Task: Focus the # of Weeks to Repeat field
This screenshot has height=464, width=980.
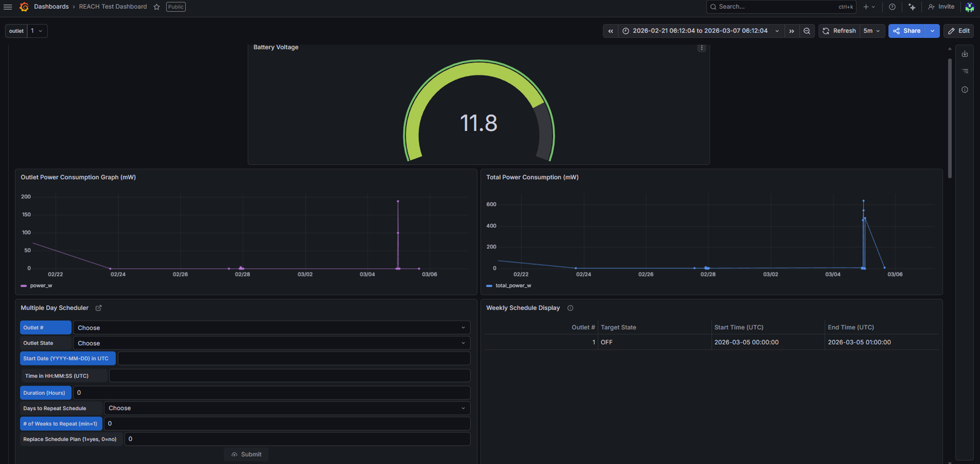Action: (x=287, y=424)
